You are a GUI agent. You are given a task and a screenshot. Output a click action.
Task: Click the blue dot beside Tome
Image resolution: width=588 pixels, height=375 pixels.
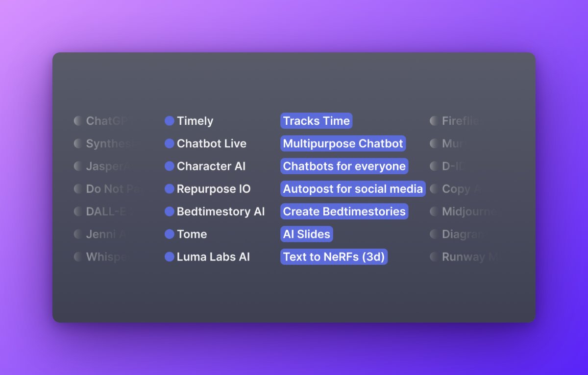click(170, 234)
